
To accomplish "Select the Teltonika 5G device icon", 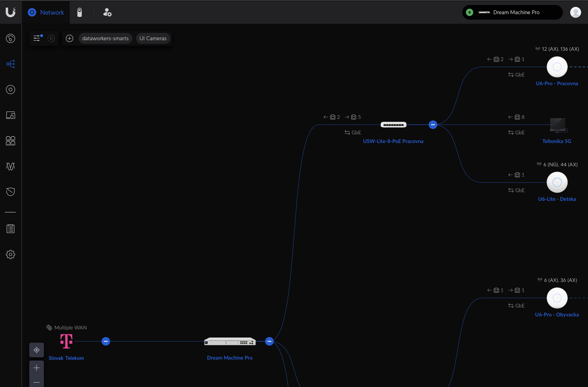I will pos(558,125).
